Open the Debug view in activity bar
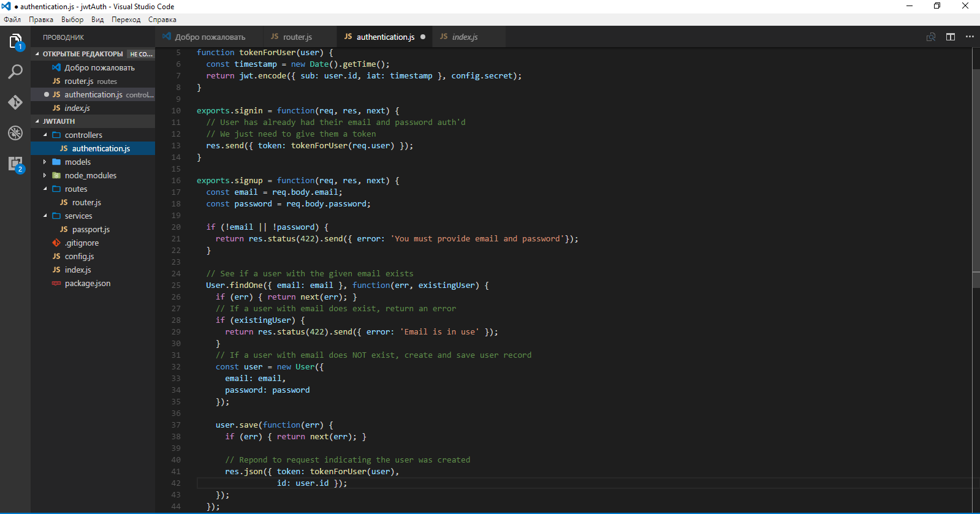Viewport: 980px width, 514px height. (15, 133)
